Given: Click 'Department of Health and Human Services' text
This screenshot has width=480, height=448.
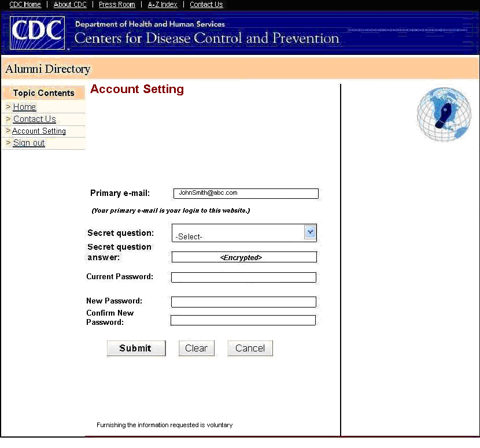Looking at the screenshot, I should pos(150,24).
